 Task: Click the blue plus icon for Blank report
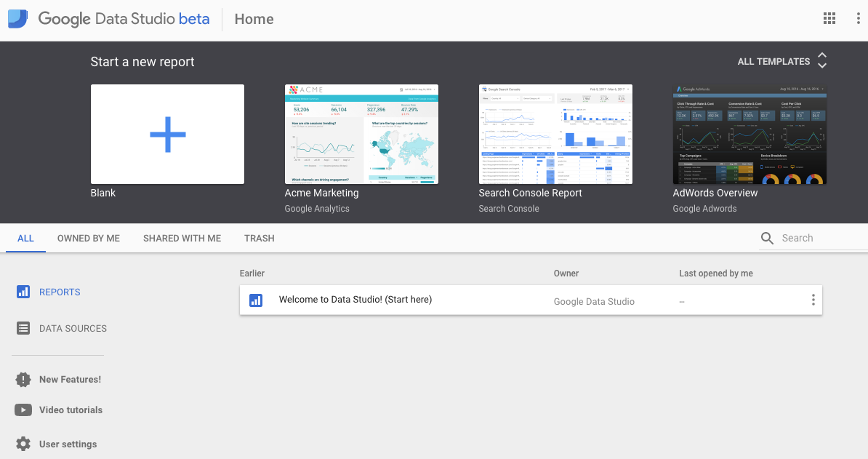(x=167, y=135)
